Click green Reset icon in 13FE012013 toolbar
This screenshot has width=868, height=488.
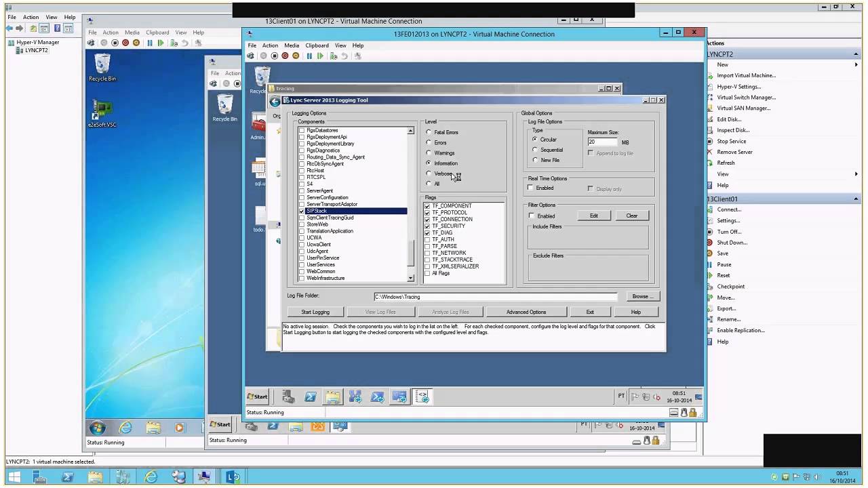(x=320, y=56)
